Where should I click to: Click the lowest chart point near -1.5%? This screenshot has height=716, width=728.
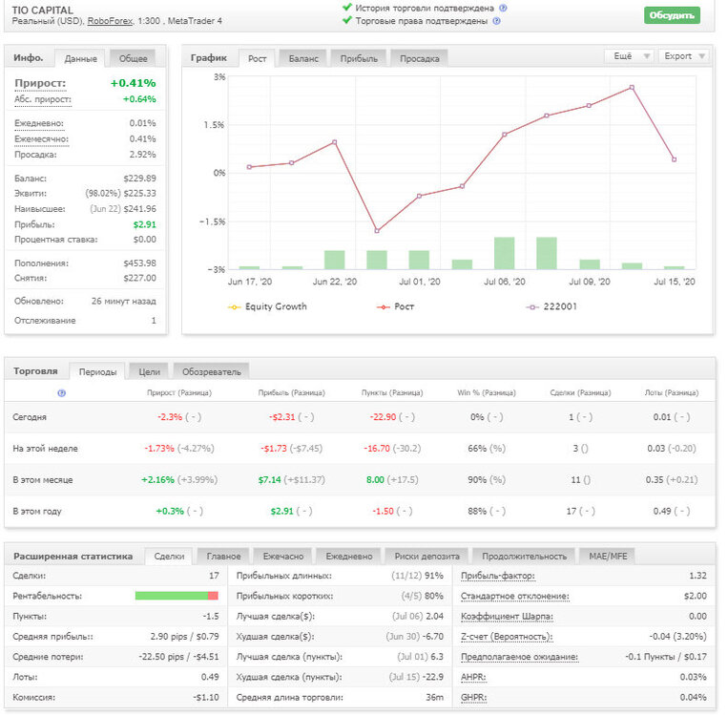pos(377,230)
